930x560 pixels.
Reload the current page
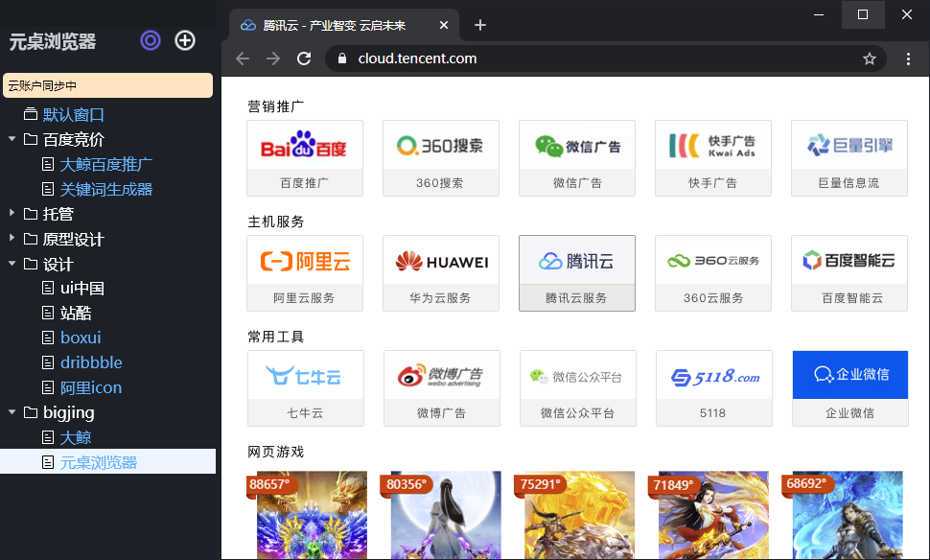pyautogui.click(x=304, y=58)
